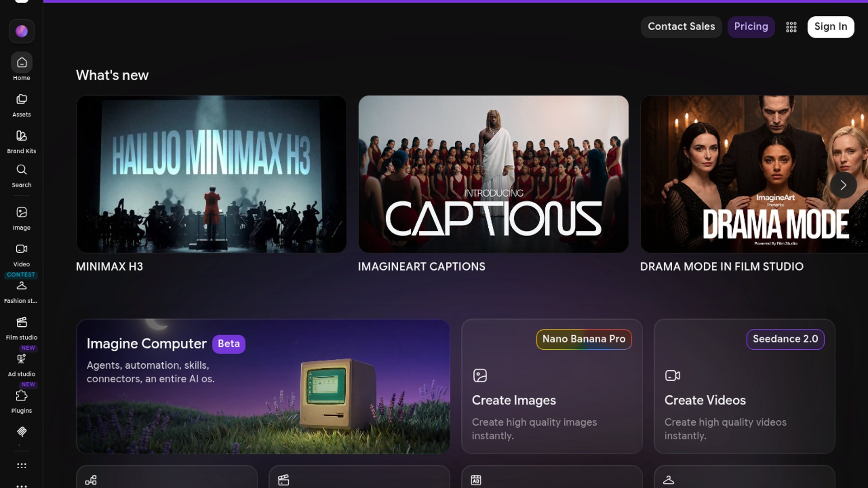
Task: Open Brand Kits in the sidebar
Action: click(x=22, y=142)
